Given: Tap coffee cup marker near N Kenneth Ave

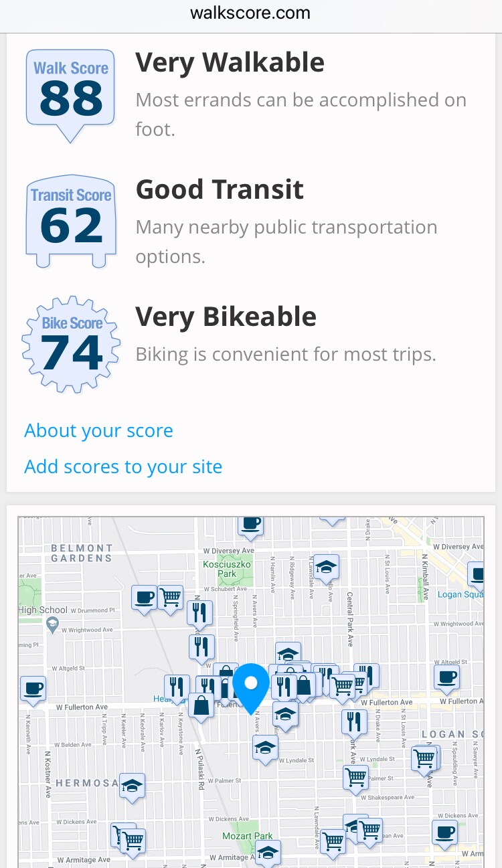Looking at the screenshot, I should (x=33, y=688).
